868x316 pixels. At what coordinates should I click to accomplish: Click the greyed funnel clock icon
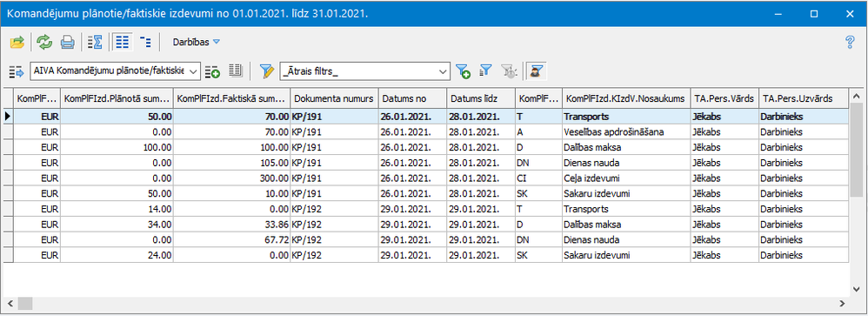pyautogui.click(x=509, y=71)
